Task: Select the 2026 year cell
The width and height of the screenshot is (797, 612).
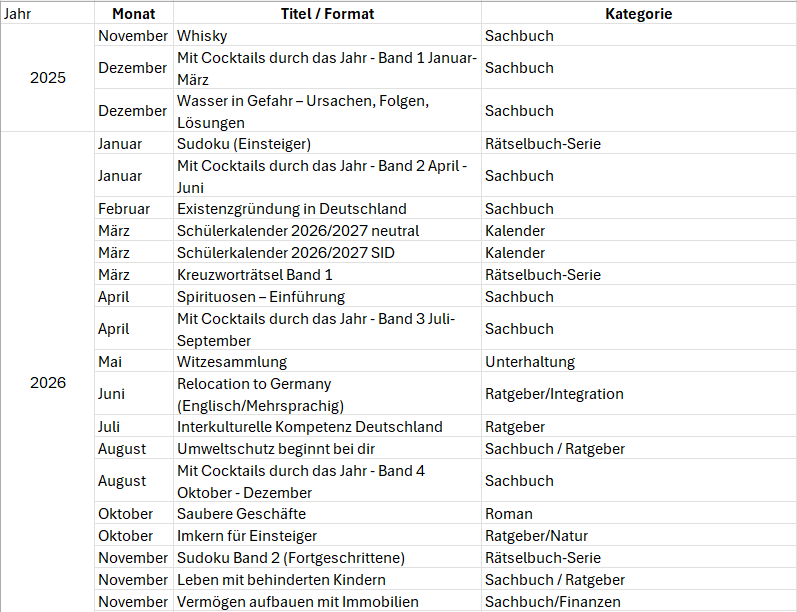Action: point(47,382)
